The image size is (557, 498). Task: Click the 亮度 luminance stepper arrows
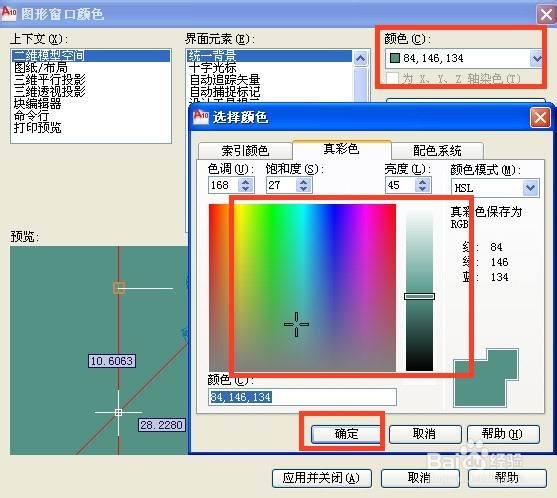pos(423,185)
